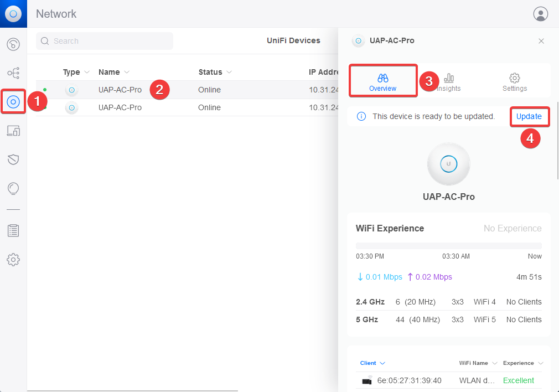Image resolution: width=559 pixels, height=392 pixels.
Task: Click the UniFi logo in top-left corner
Action: pos(13,14)
